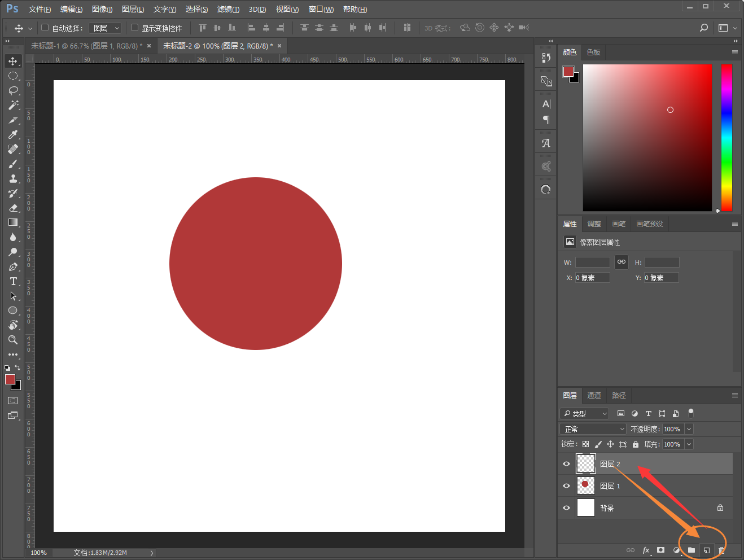Image resolution: width=744 pixels, height=560 pixels.
Task: Switch to the 调整 tab
Action: click(x=594, y=224)
